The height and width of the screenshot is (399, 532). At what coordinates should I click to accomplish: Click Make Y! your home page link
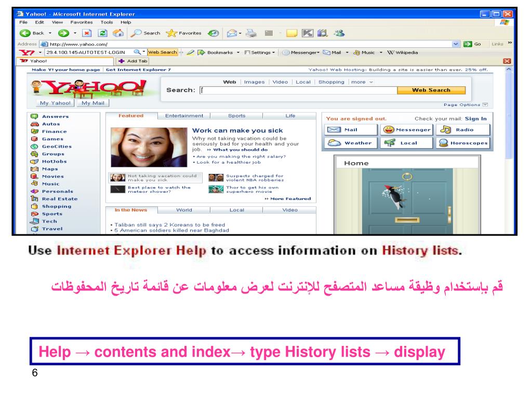(x=66, y=70)
